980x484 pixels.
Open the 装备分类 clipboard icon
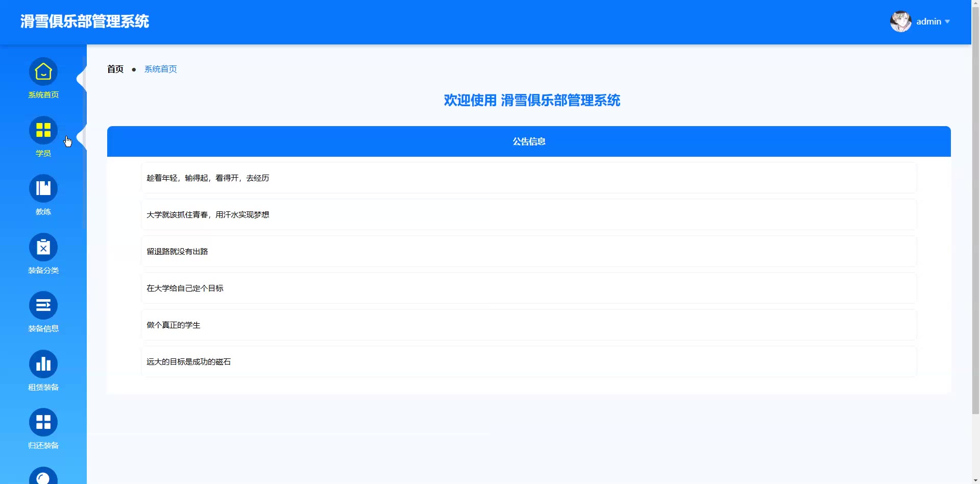(43, 247)
